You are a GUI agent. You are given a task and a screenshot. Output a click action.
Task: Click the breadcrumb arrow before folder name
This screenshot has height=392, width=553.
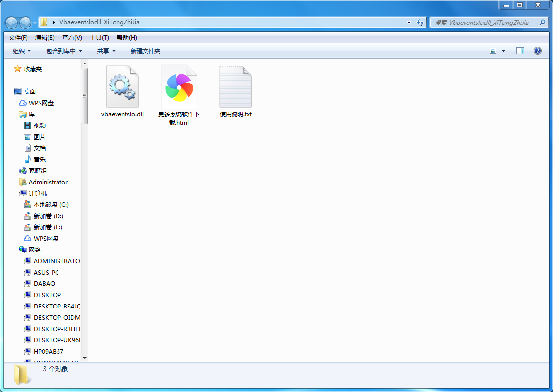click(x=53, y=22)
